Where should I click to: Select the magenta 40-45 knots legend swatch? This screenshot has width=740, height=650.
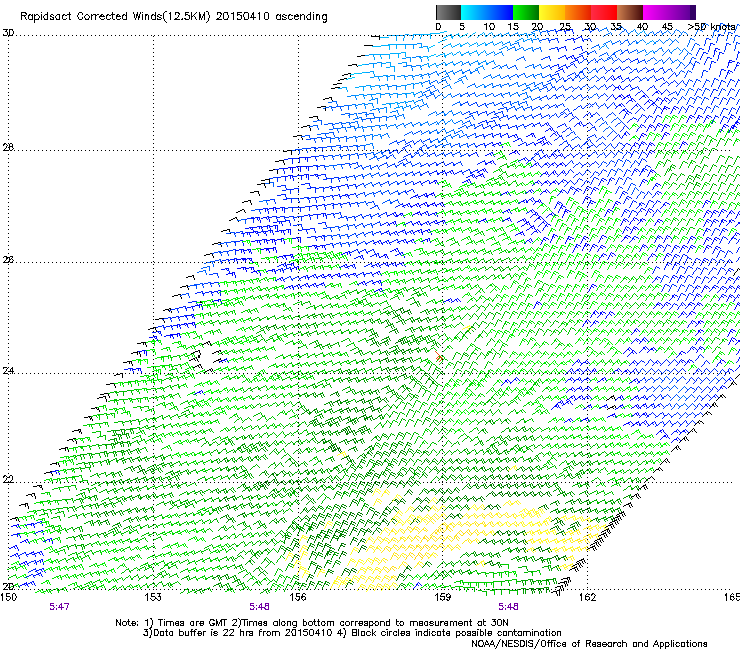[656, 12]
